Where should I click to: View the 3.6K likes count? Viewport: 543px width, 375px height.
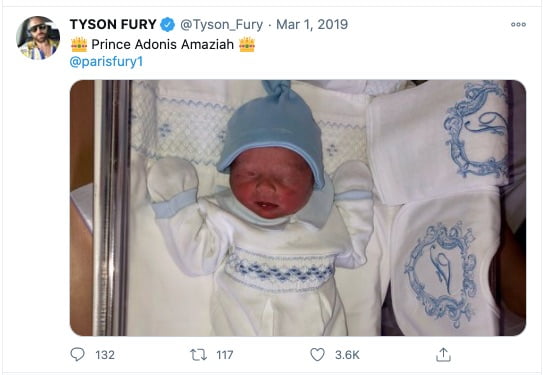click(x=347, y=355)
